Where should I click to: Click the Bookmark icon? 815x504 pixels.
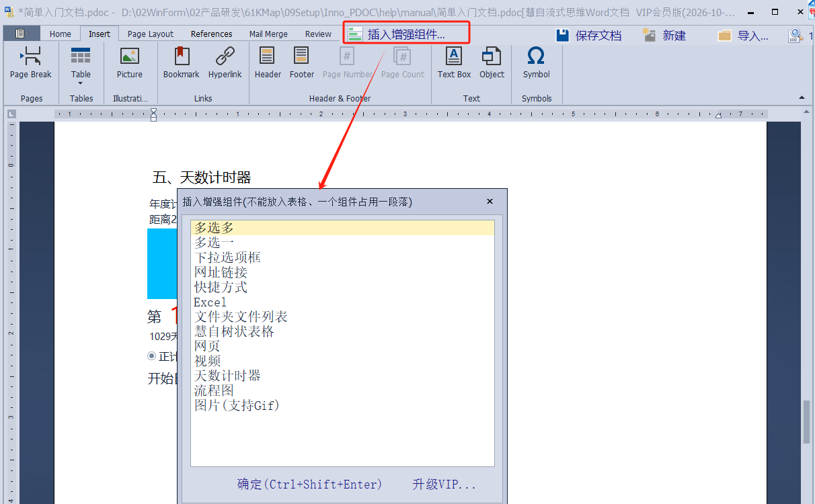click(x=181, y=57)
